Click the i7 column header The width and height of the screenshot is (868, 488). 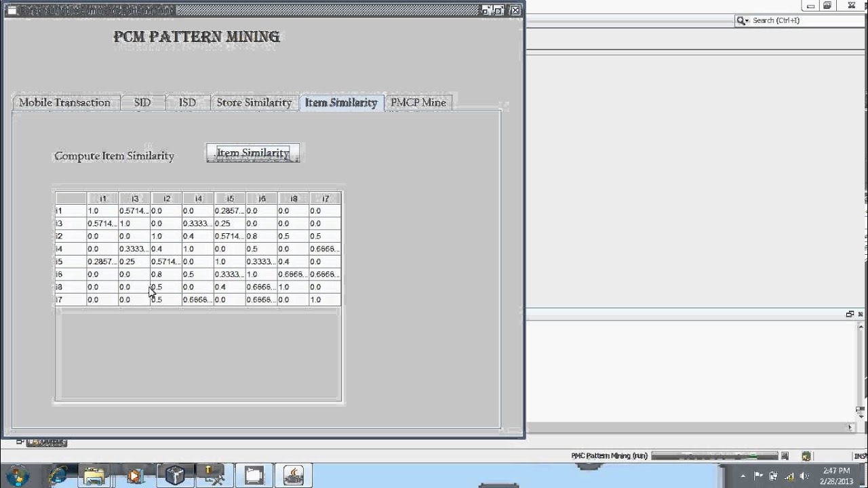(325, 199)
